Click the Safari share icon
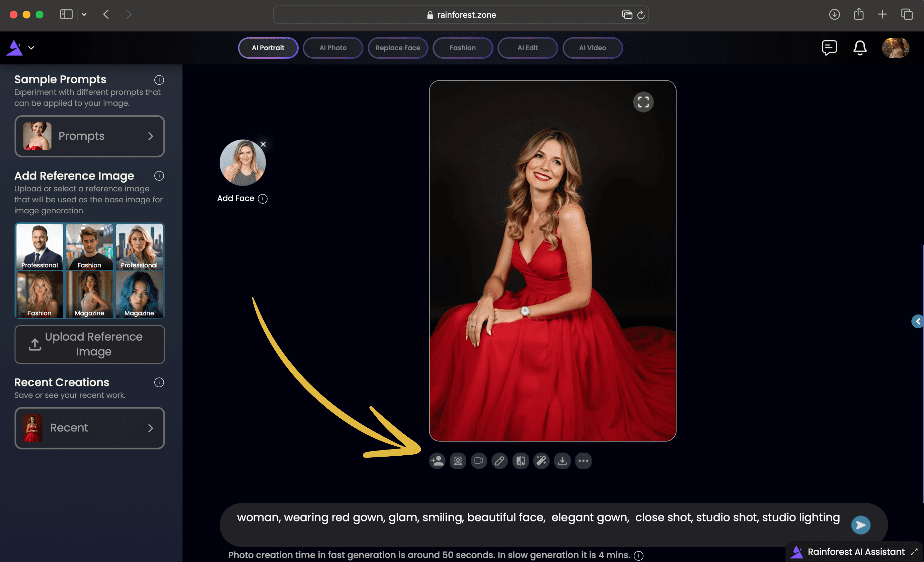This screenshot has height=562, width=924. [x=859, y=14]
